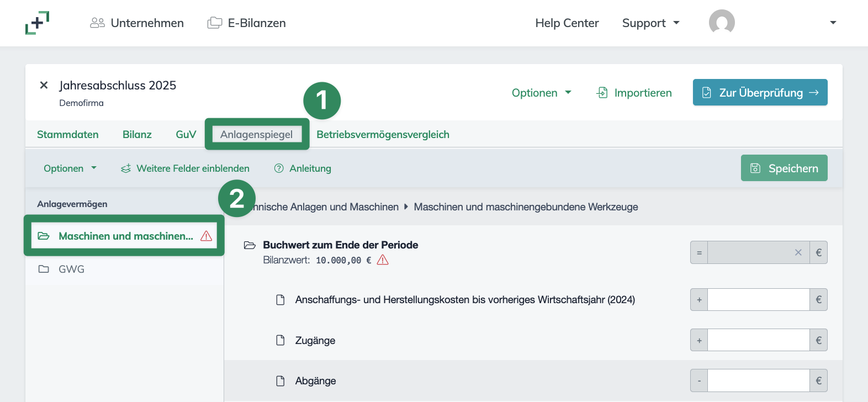Close the Jahresabschluss 2025 view
Image resolution: width=868 pixels, height=402 pixels.
coord(44,85)
